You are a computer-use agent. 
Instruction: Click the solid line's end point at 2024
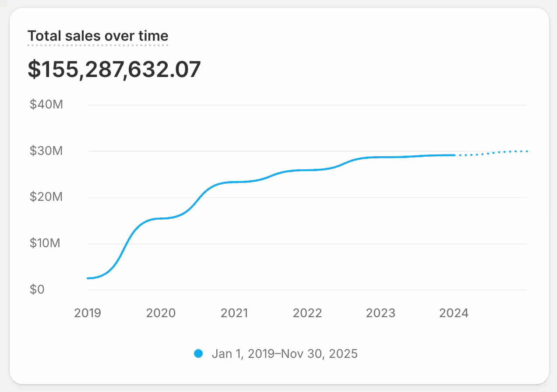point(455,155)
